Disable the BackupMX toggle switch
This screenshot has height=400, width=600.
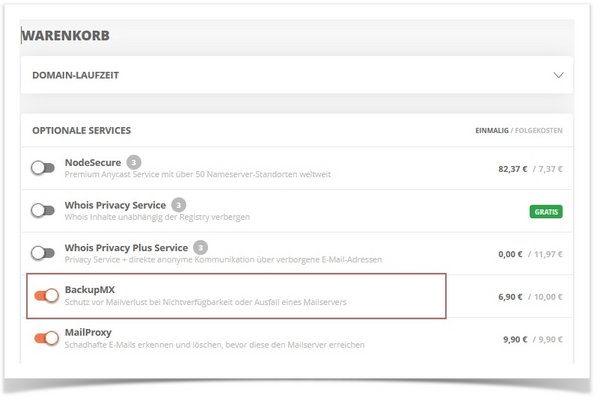click(47, 295)
